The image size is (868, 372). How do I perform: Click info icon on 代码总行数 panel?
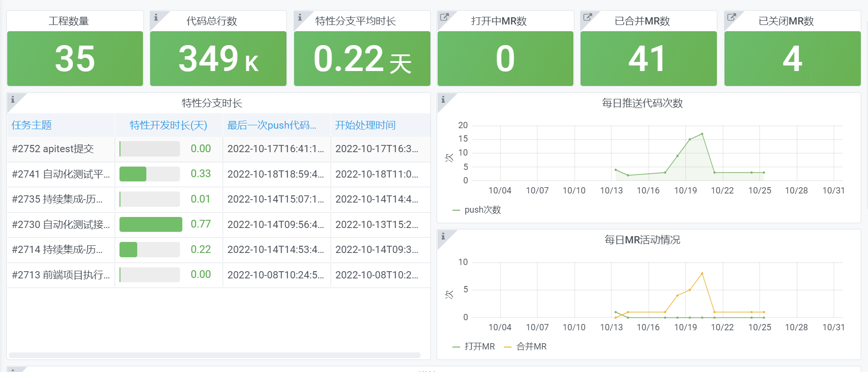click(156, 17)
